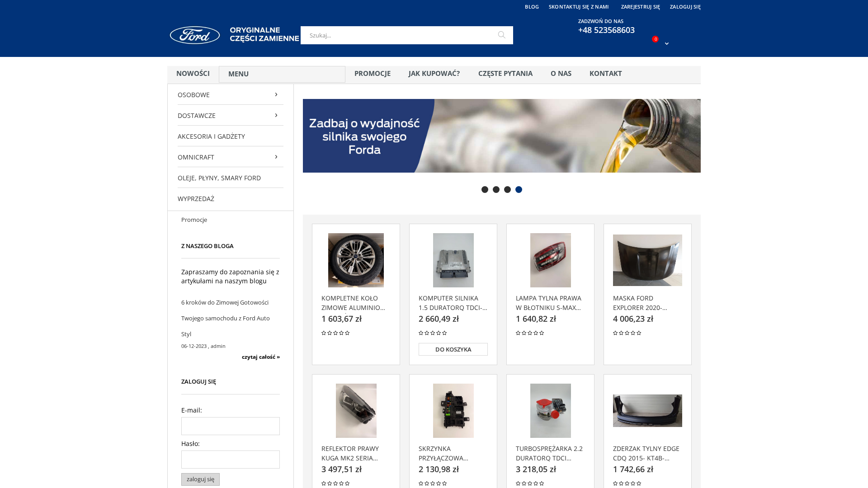Screen dimensions: 868x488
Task: Click star rating under Maska Explorer
Action: 627,333
